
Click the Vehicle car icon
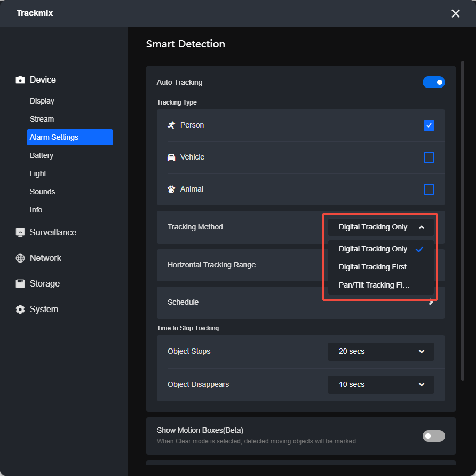click(x=171, y=157)
